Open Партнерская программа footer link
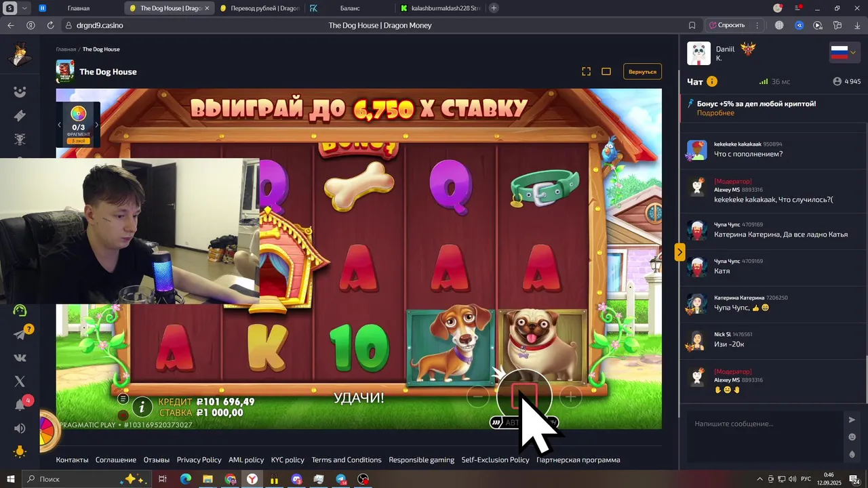 pyautogui.click(x=578, y=460)
